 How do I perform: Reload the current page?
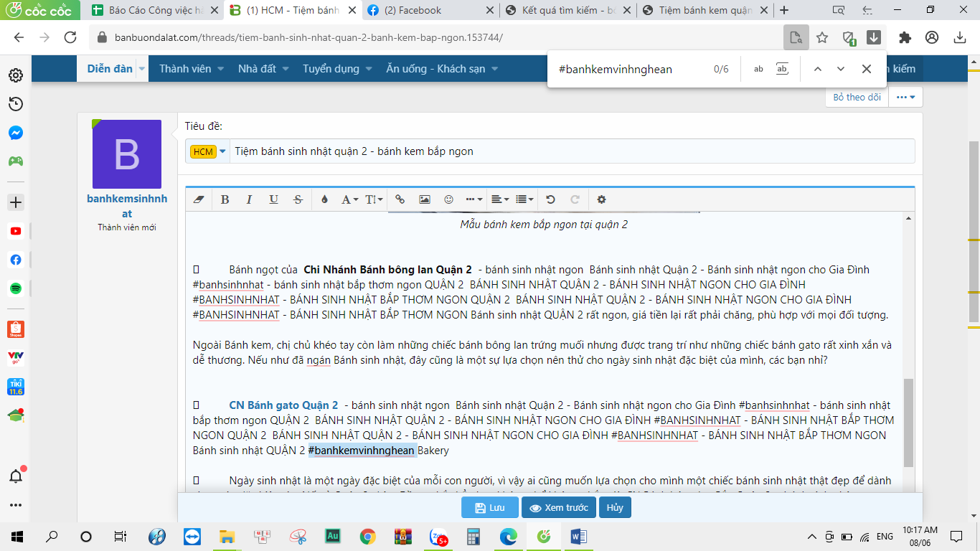pyautogui.click(x=70, y=37)
